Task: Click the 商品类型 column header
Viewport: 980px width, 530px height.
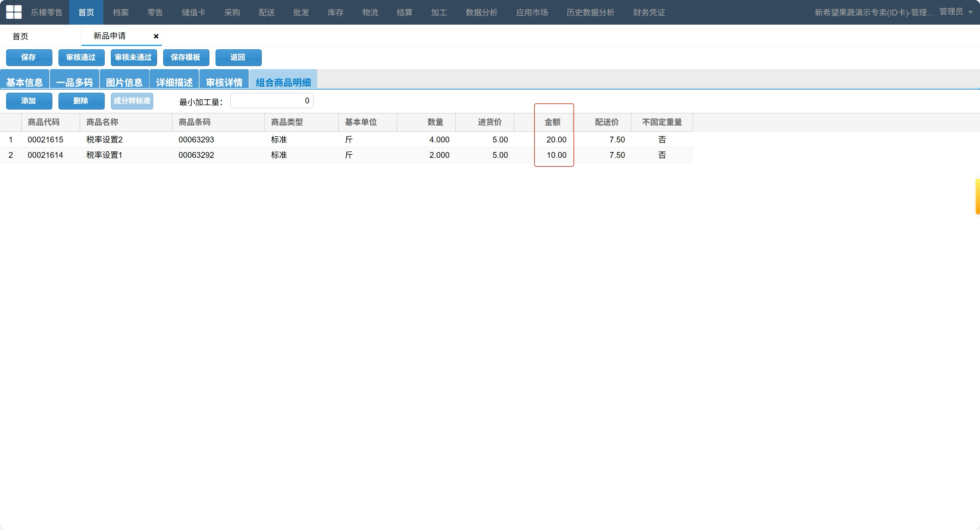Action: (x=302, y=122)
